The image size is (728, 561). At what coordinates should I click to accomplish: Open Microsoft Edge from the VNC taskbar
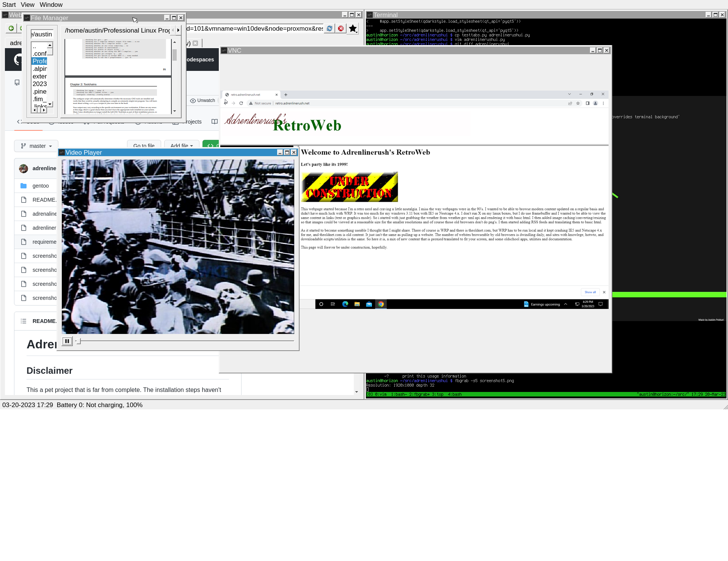pos(345,304)
